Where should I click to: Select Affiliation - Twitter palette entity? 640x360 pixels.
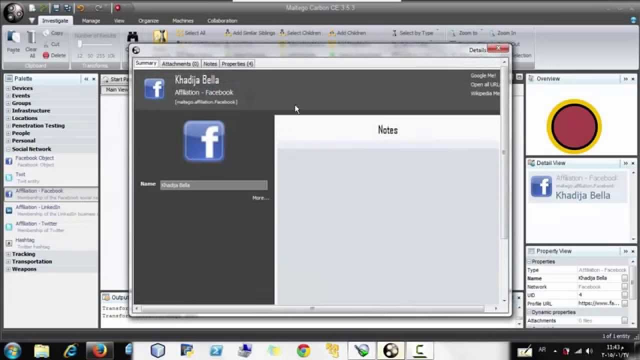(51, 227)
